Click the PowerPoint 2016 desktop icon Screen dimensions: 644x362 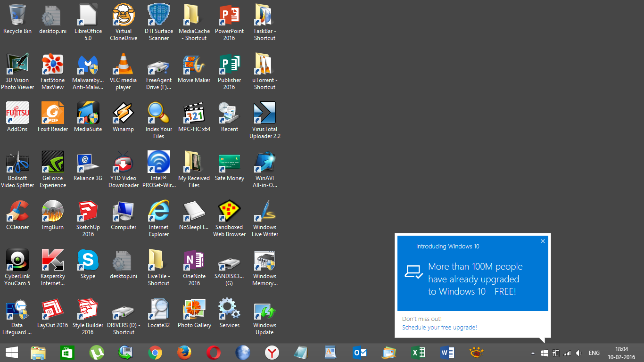click(x=230, y=15)
